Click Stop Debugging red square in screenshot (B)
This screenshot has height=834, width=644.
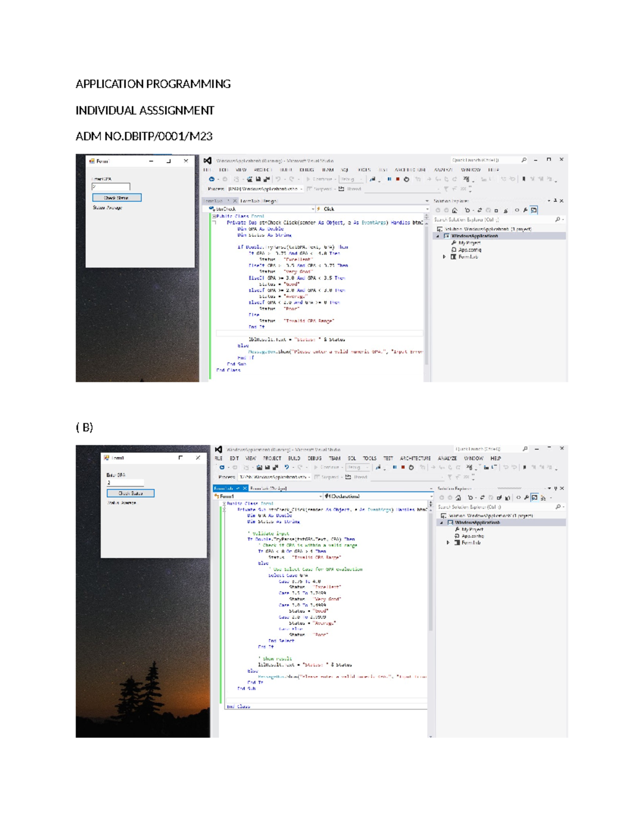click(x=403, y=467)
